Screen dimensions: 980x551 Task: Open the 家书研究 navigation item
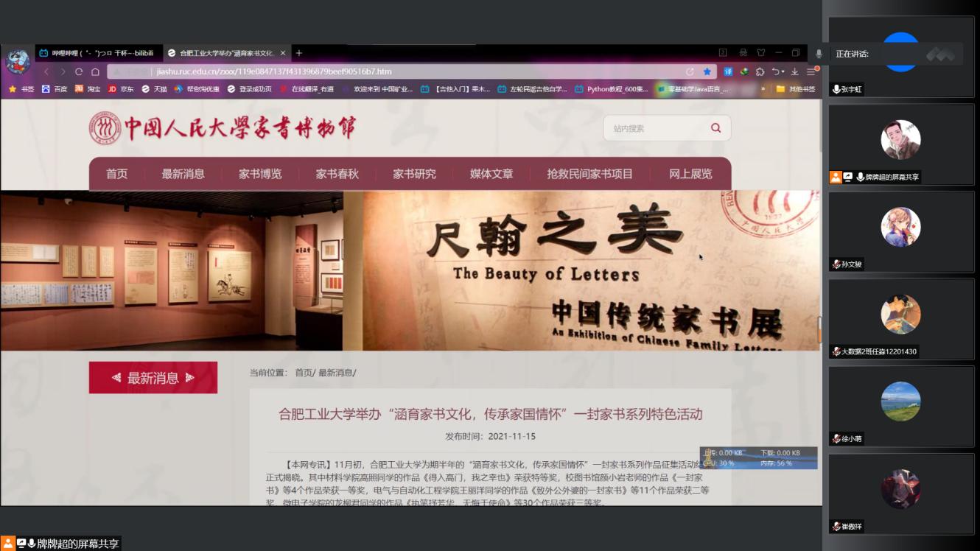point(414,174)
